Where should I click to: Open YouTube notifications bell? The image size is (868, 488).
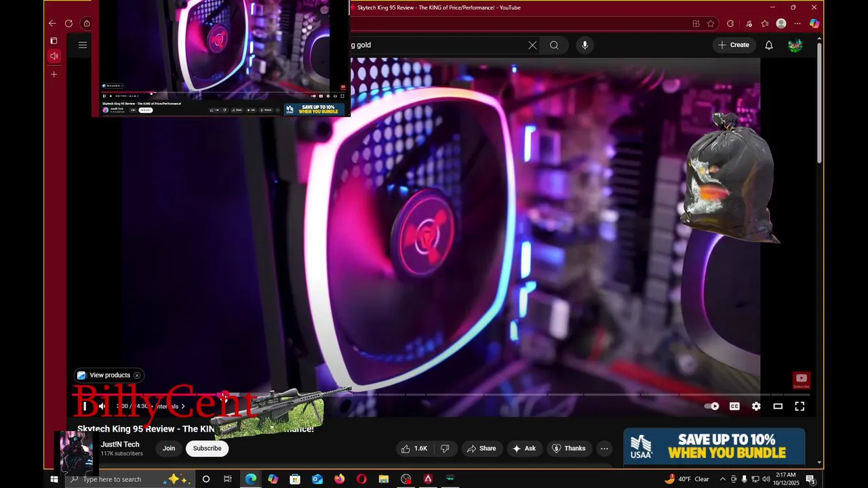point(769,45)
